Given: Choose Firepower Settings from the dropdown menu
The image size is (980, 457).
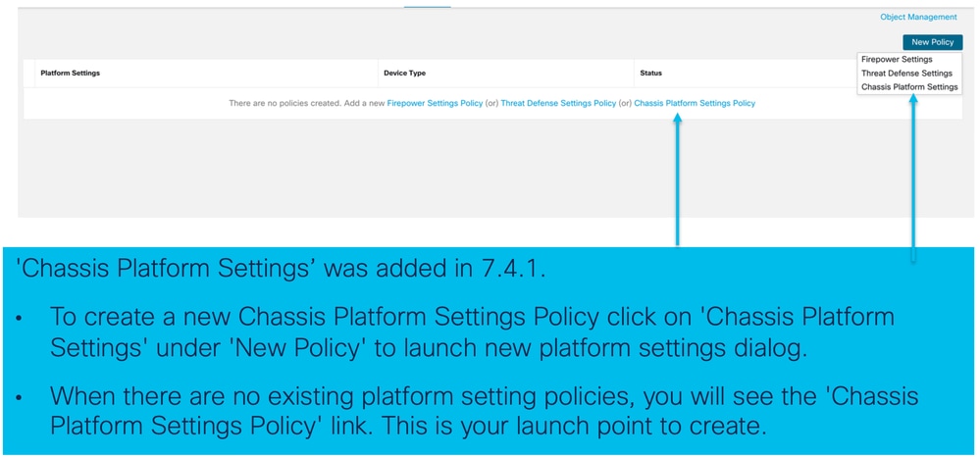Looking at the screenshot, I should point(897,60).
